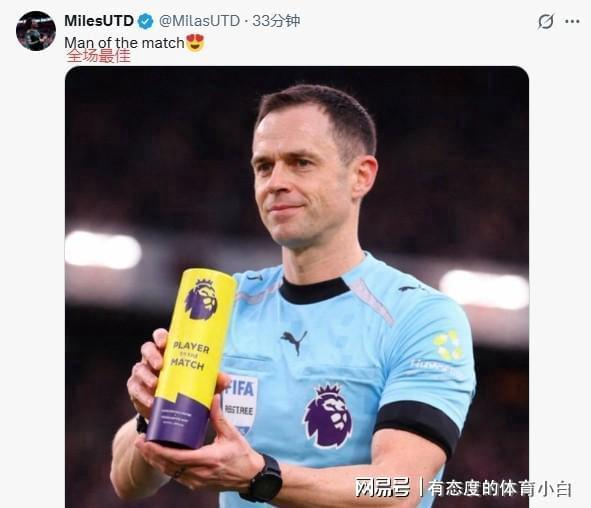Select the "Man of the match" post text
Image resolution: width=591 pixels, height=508 pixels.
coord(124,43)
